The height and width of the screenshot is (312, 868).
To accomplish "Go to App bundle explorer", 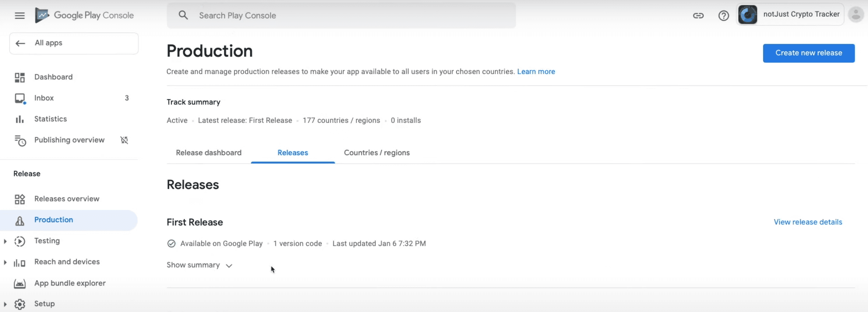I will pos(70,283).
